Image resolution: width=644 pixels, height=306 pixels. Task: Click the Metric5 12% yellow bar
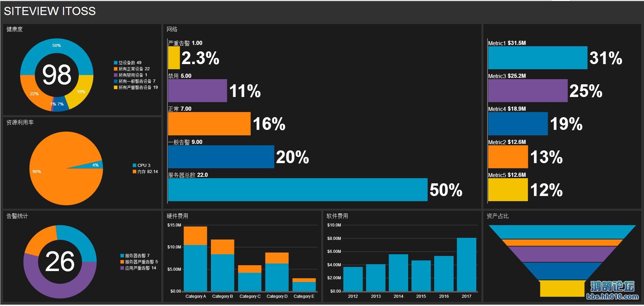coord(508,189)
